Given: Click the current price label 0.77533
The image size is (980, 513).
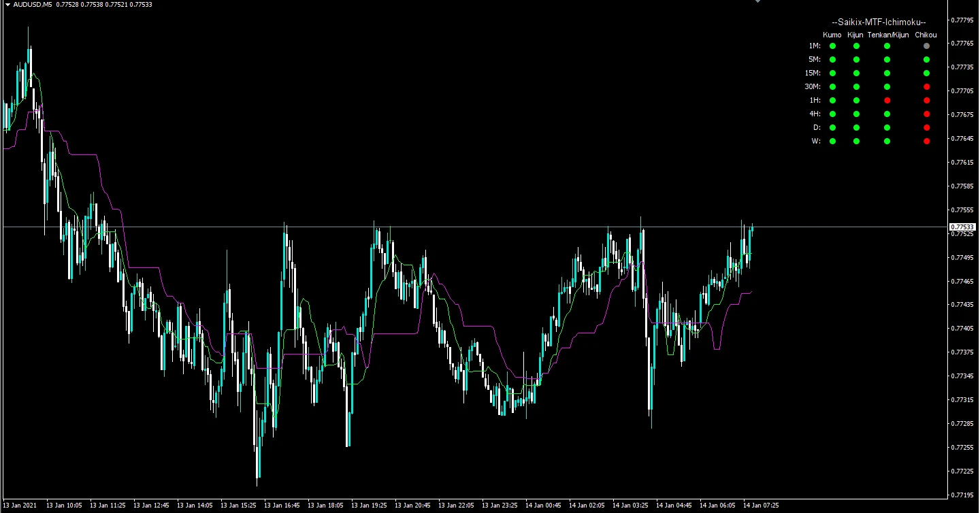Looking at the screenshot, I should 962,227.
